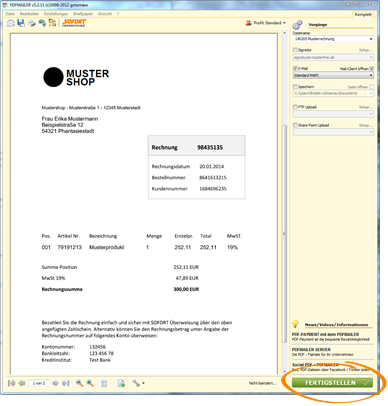This screenshot has height=406, width=388.
Task: Open the Datei menu
Action: click(10, 14)
